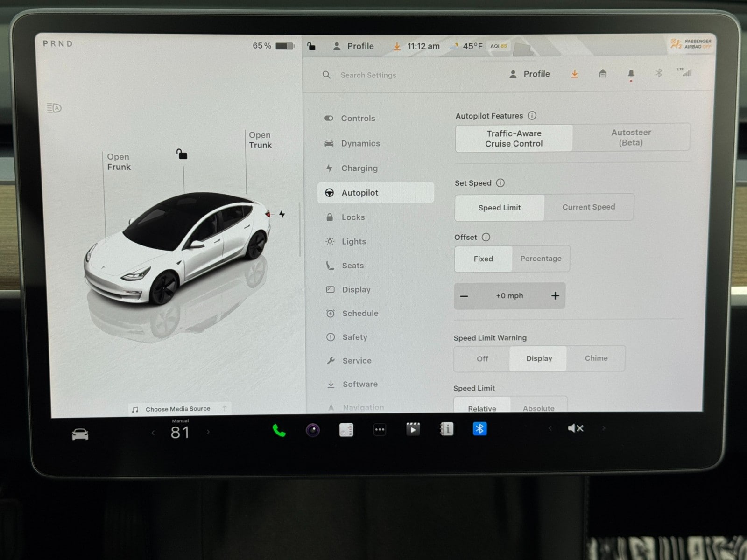
Task: Enable Autosteer (Beta) option
Action: [631, 138]
